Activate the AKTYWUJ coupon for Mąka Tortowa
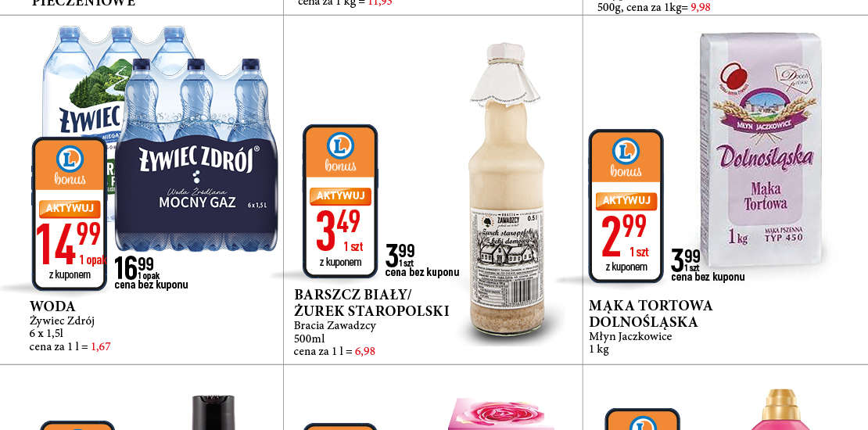Viewport: 868px width, 430px height. 626,201
